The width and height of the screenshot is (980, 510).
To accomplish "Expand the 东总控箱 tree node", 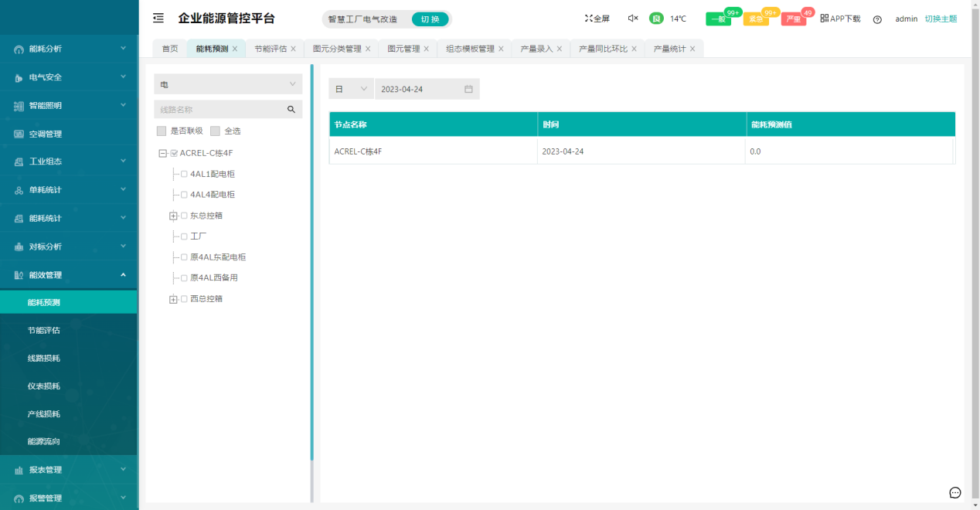I will coord(173,216).
